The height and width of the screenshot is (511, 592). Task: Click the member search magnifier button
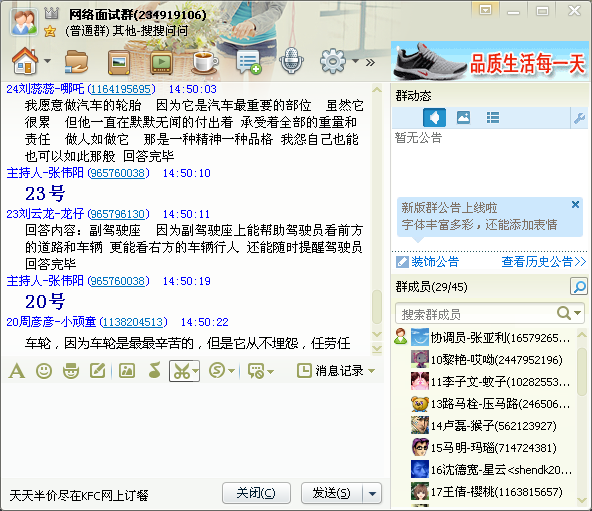(x=579, y=286)
